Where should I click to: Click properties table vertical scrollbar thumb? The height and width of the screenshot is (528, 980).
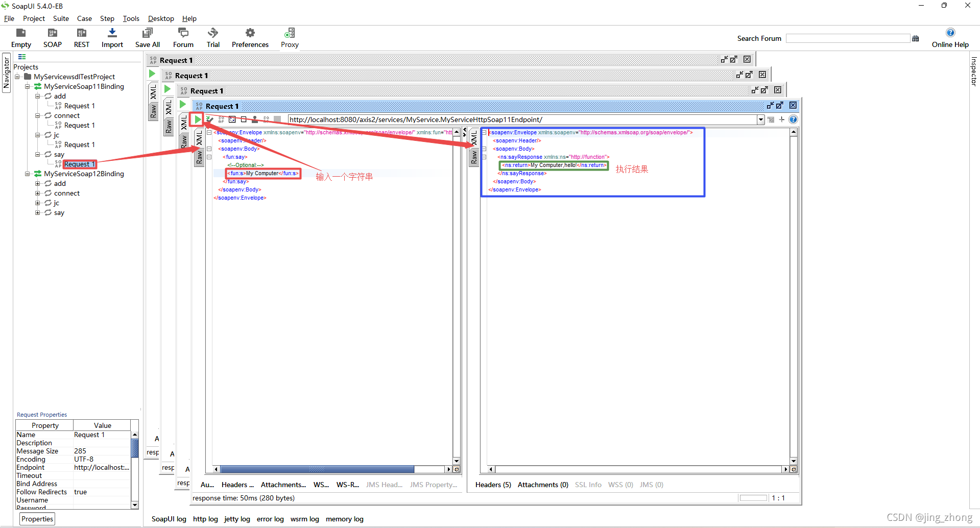click(135, 448)
